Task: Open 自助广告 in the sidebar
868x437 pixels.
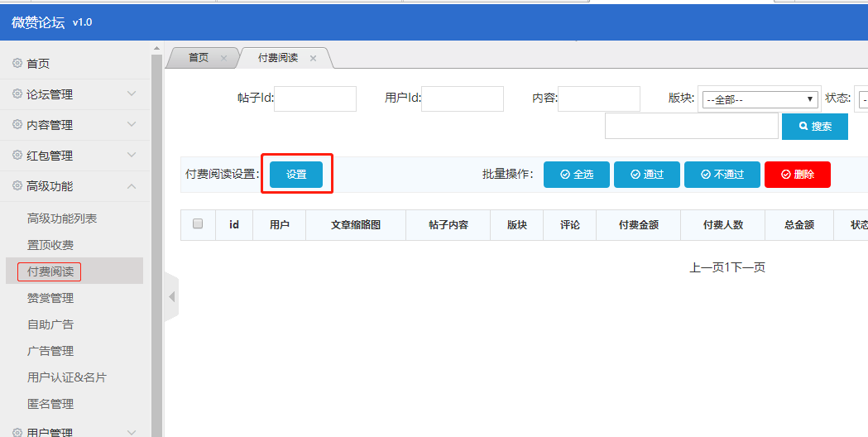Action: tap(50, 324)
